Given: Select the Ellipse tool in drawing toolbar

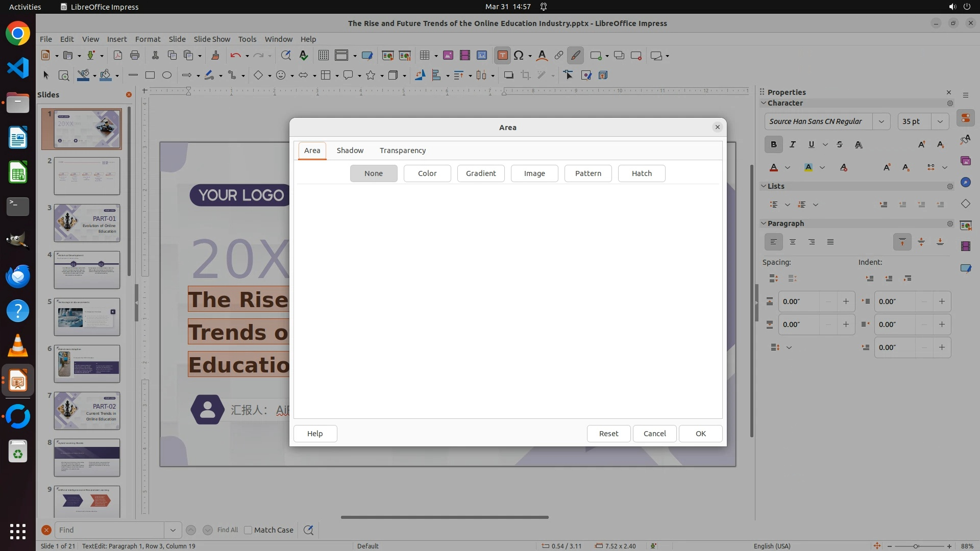Looking at the screenshot, I should tap(167, 75).
